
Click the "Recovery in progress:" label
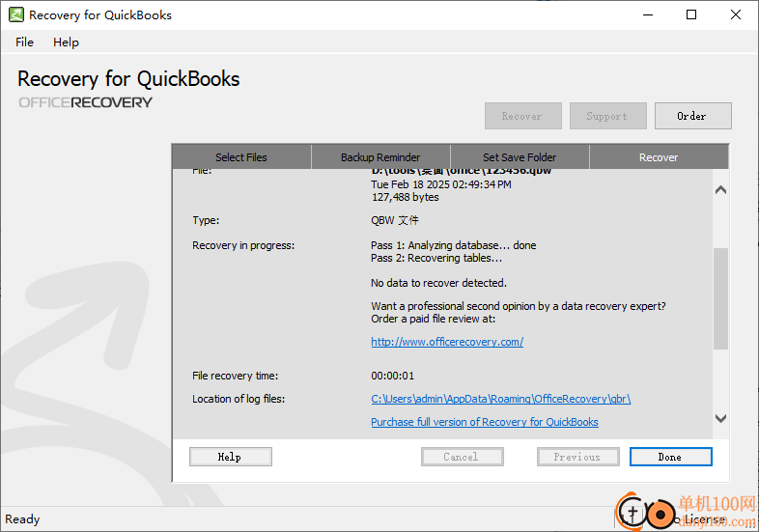[x=243, y=245]
